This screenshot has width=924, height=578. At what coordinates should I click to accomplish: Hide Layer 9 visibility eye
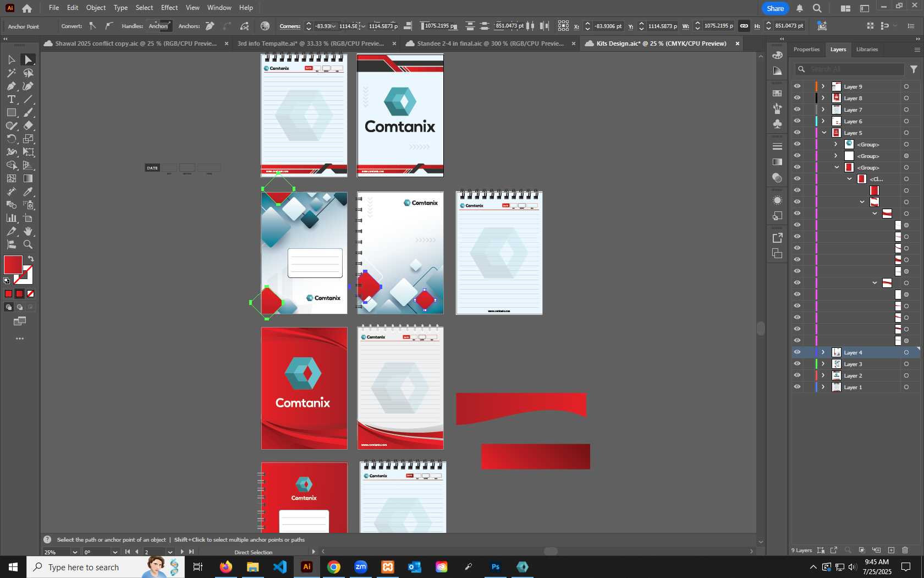click(x=797, y=86)
